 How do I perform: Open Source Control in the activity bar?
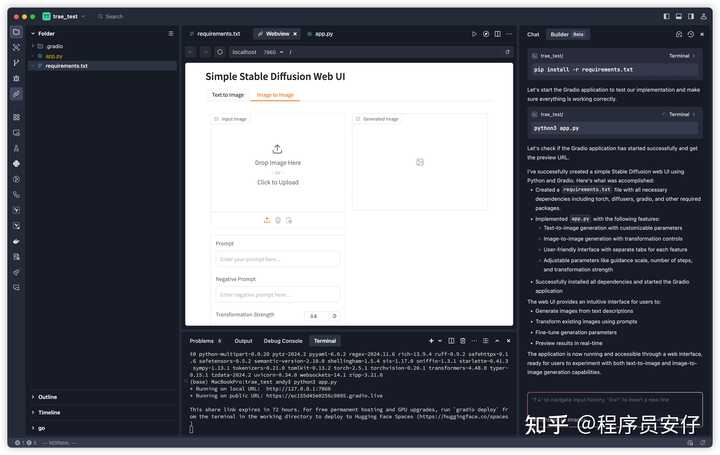pos(16,62)
